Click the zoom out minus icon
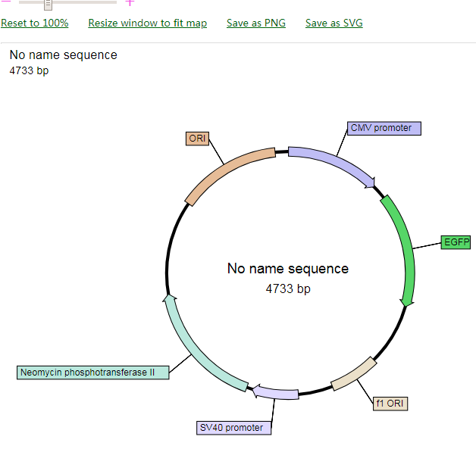Screen dimensions: 476x449 [6, 2]
